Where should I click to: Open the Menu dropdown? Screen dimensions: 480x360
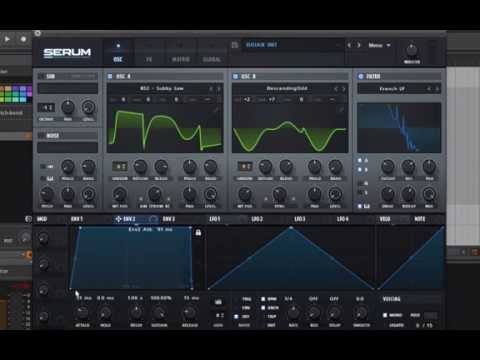click(x=379, y=45)
